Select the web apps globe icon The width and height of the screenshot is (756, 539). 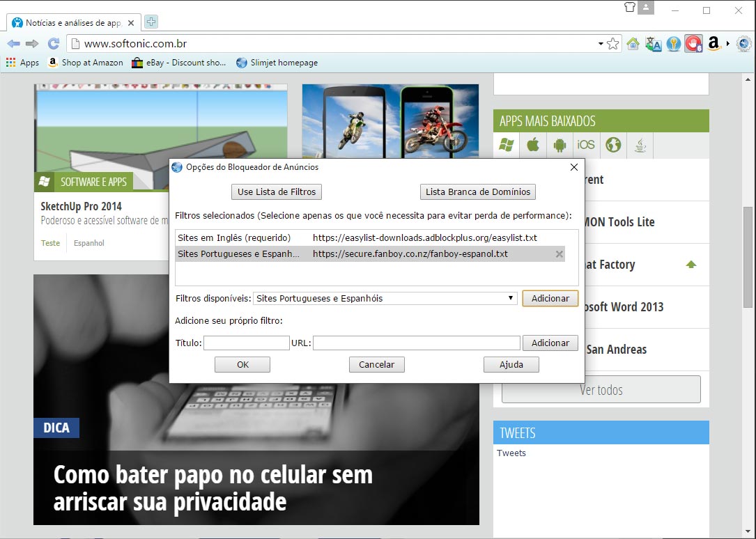tap(613, 145)
